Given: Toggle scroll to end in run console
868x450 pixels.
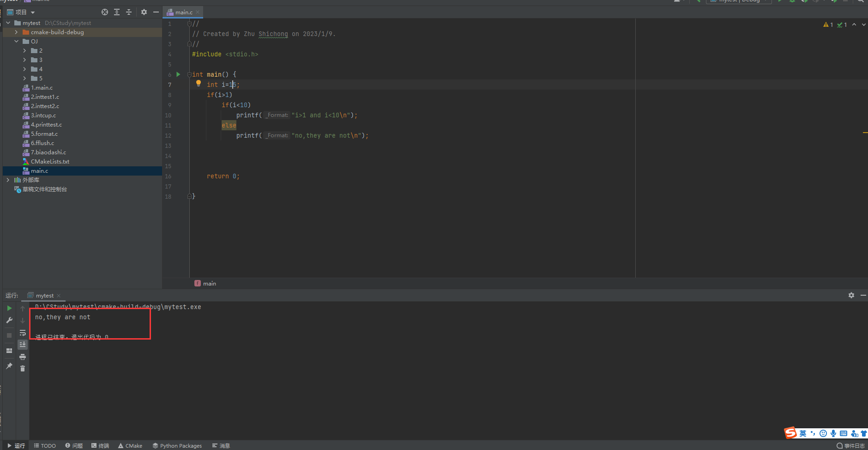Looking at the screenshot, I should click(23, 345).
